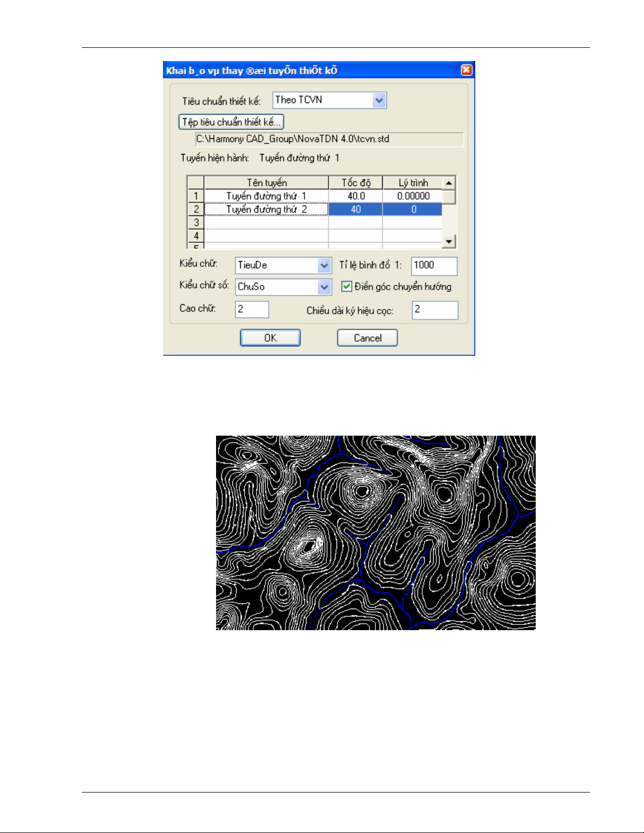Click the Tốc độ column header
Screen dimensions: 644x833
[355, 182]
